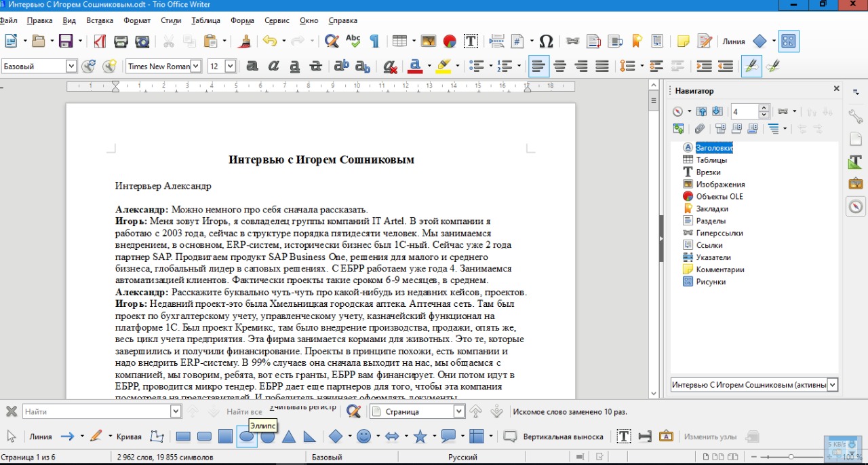Open the Справка menu
868x465 pixels.
coord(342,20)
